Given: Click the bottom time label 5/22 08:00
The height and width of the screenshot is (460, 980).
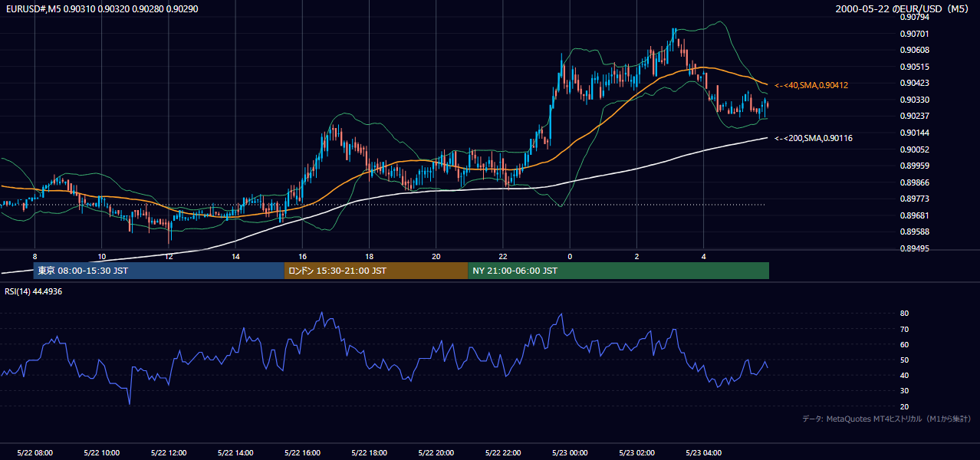Looking at the screenshot, I should [35, 453].
